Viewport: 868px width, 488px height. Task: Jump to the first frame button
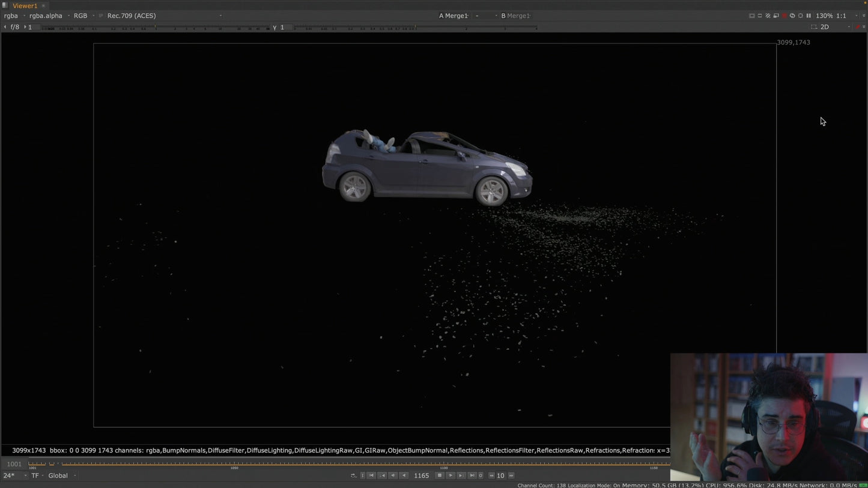click(x=371, y=475)
